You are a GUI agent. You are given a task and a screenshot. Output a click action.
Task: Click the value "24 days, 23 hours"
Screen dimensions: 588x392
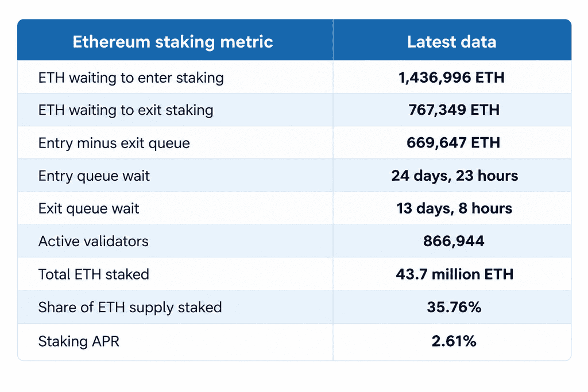click(455, 176)
